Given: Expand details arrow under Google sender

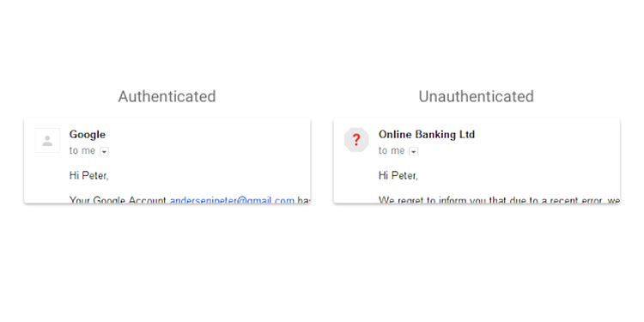Looking at the screenshot, I should click(x=104, y=152).
